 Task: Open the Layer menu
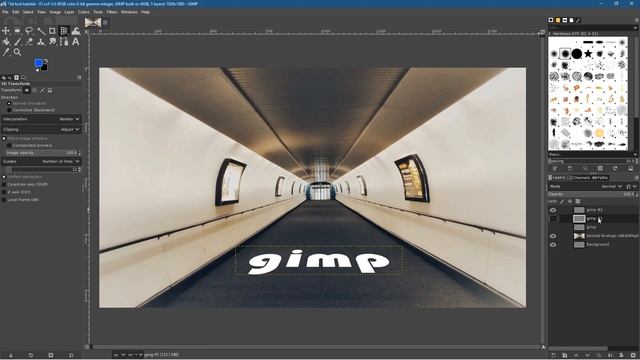[69, 12]
